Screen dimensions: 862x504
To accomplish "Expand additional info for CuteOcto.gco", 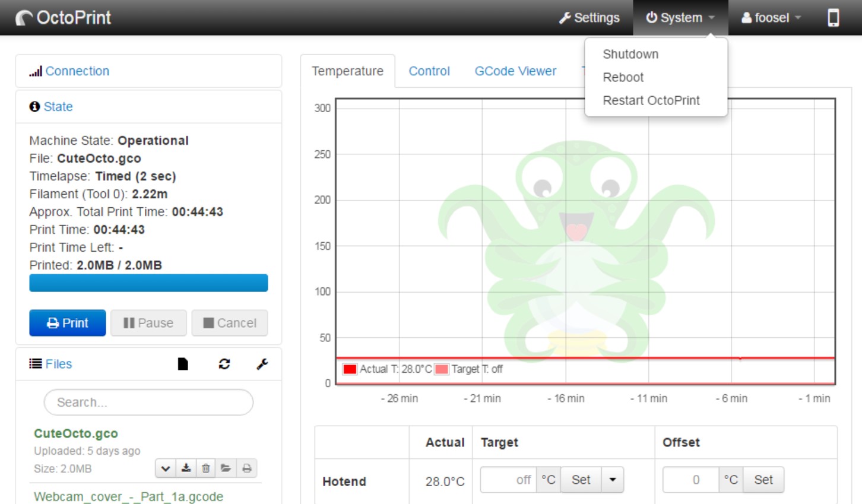I will [166, 468].
